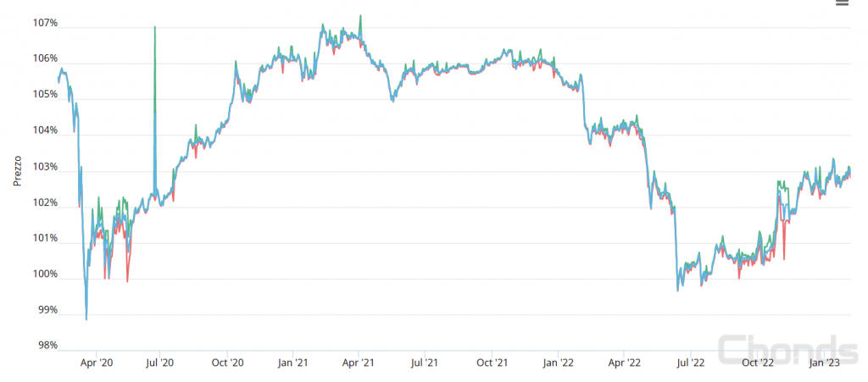Click the Jan '22 date label
This screenshot has width=868, height=382.
click(x=557, y=363)
